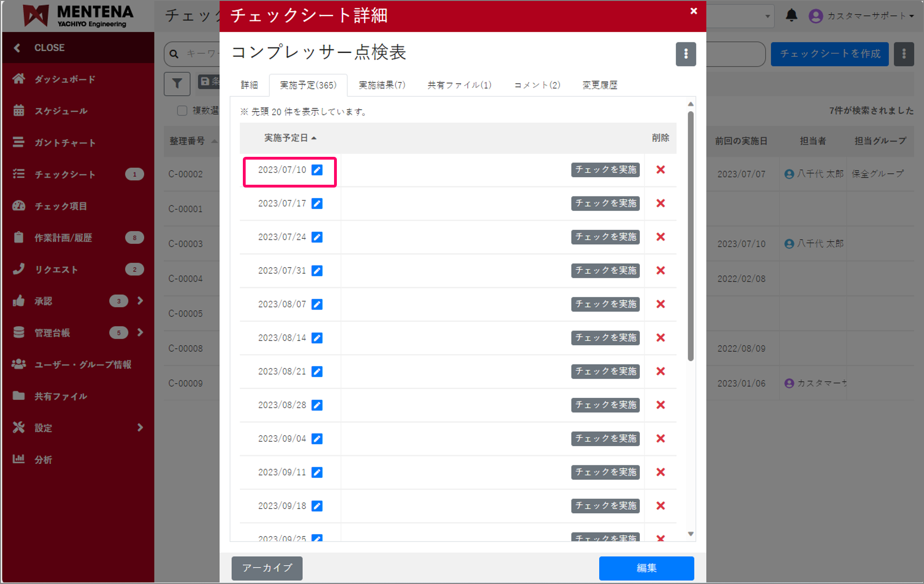Open the 実施結果(7) tab
924x584 pixels.
(382, 85)
